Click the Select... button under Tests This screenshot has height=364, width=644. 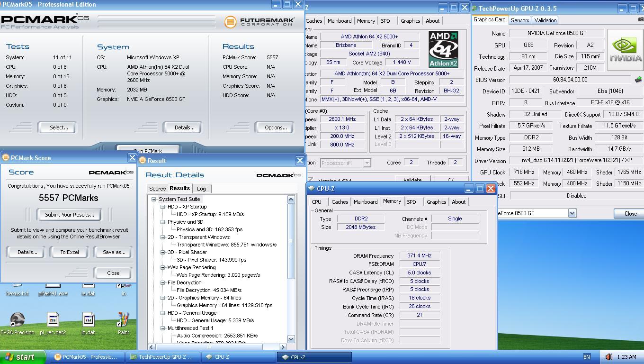[x=59, y=127]
